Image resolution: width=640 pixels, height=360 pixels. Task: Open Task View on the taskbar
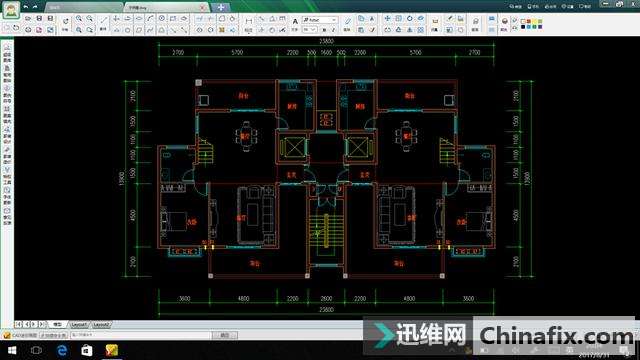(36, 351)
